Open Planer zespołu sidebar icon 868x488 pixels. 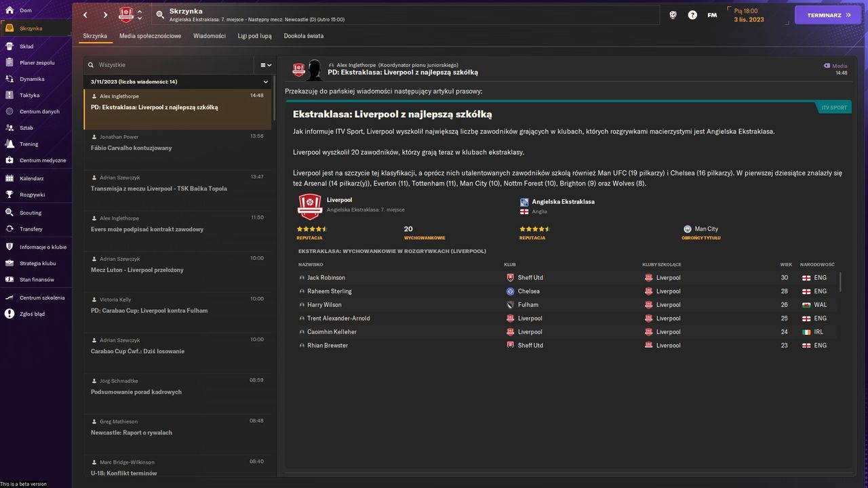pyautogui.click(x=9, y=62)
